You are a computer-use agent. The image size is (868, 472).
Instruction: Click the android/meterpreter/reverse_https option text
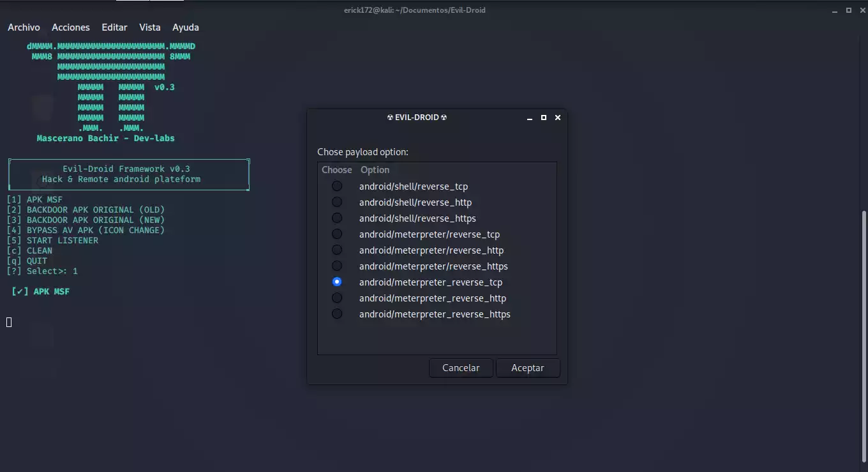pos(433,266)
